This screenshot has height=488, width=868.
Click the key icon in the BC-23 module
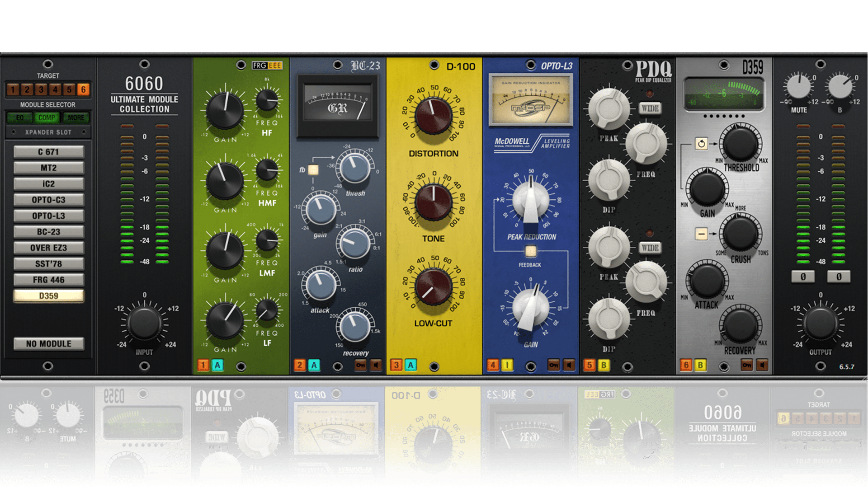coord(360,365)
